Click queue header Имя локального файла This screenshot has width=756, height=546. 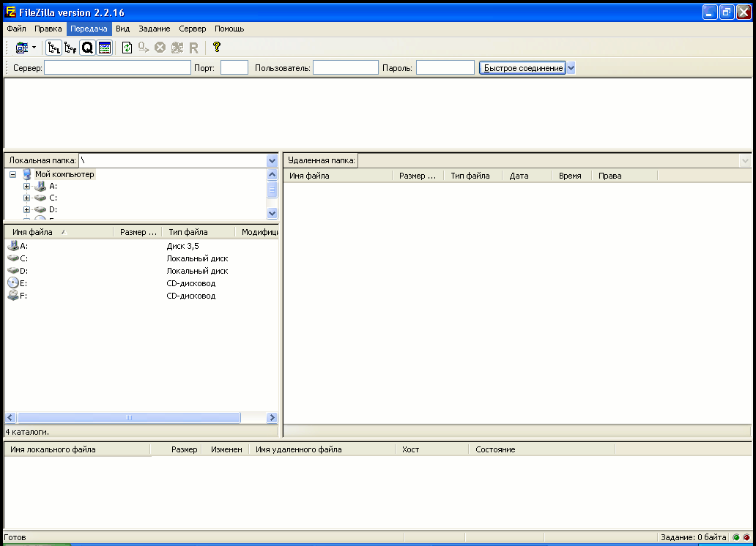pyautogui.click(x=78, y=449)
